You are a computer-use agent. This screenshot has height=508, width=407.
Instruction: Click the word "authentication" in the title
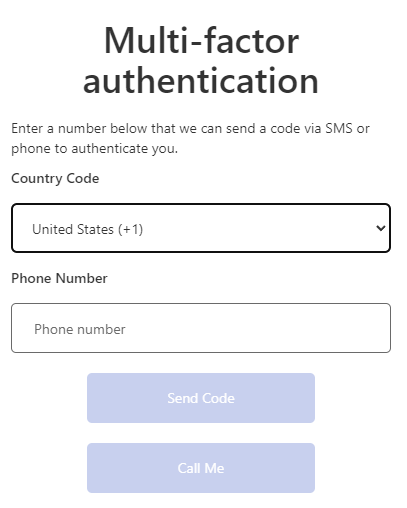[201, 81]
